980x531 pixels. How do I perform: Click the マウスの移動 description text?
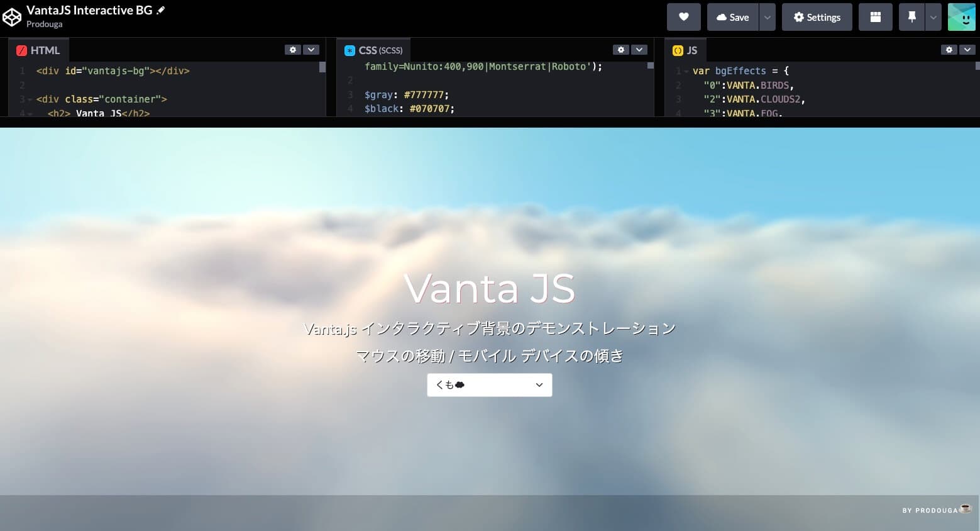(489, 356)
